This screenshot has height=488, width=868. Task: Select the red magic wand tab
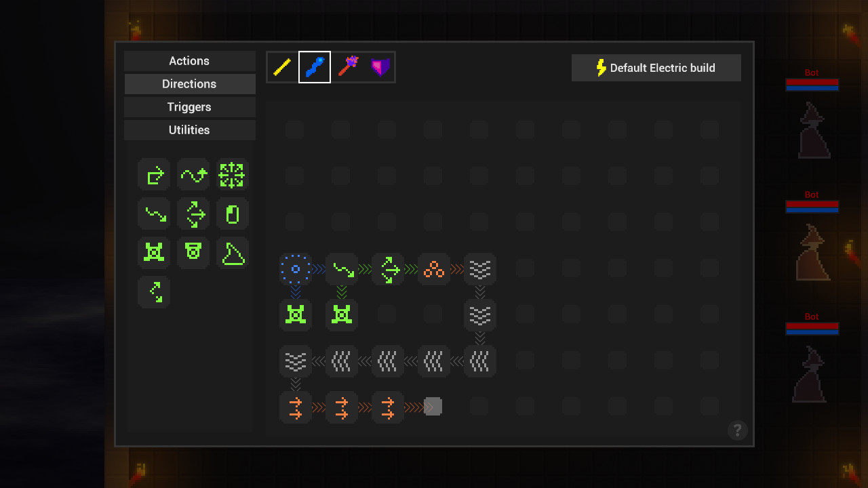(x=348, y=67)
